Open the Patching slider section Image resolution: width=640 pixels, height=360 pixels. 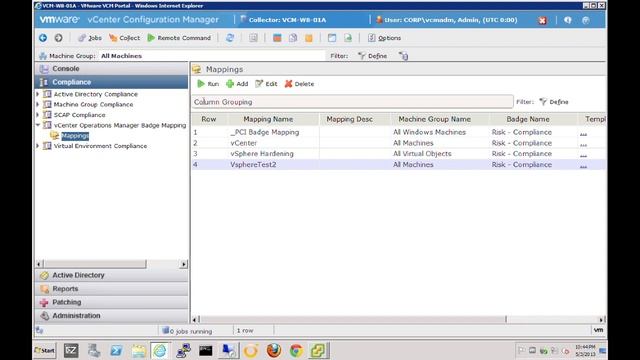coord(111,302)
